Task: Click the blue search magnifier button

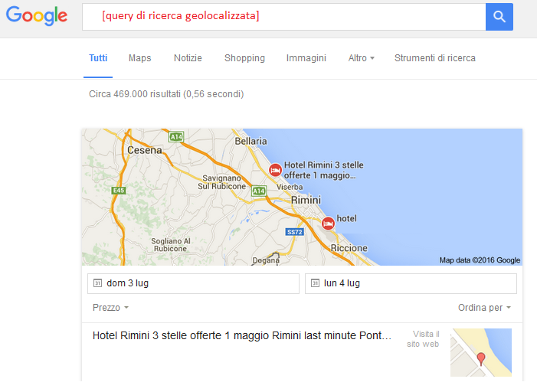Action: 499,17
